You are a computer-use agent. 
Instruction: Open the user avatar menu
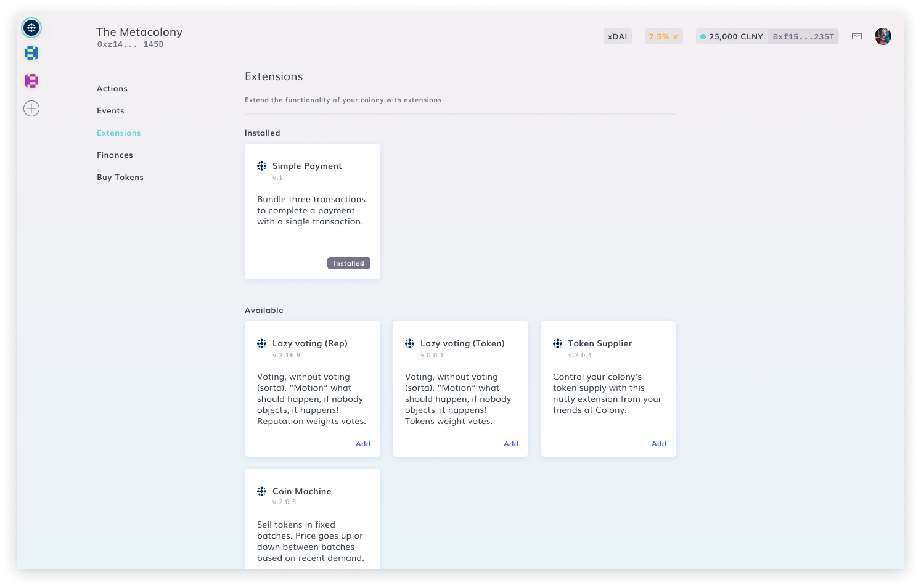(883, 36)
